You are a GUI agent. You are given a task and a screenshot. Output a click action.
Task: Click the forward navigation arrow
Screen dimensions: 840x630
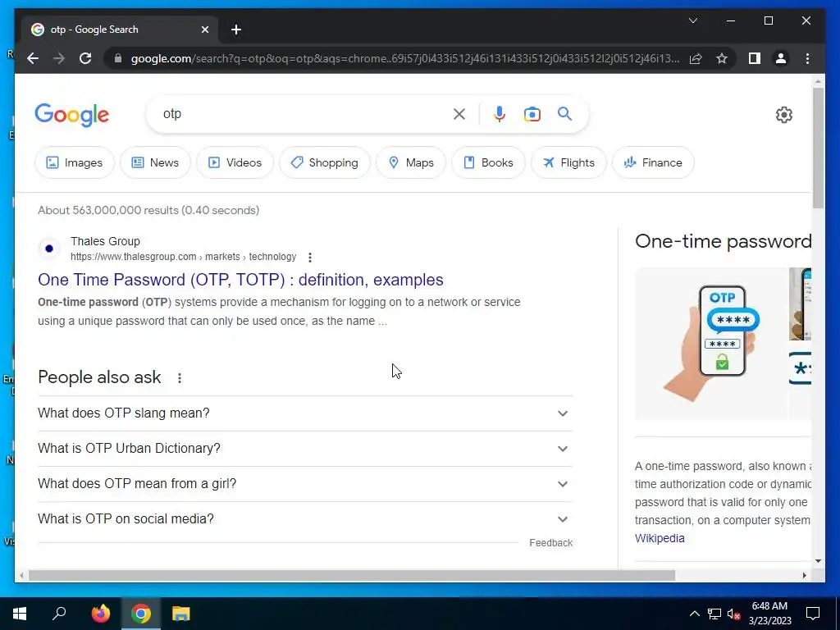click(59, 58)
